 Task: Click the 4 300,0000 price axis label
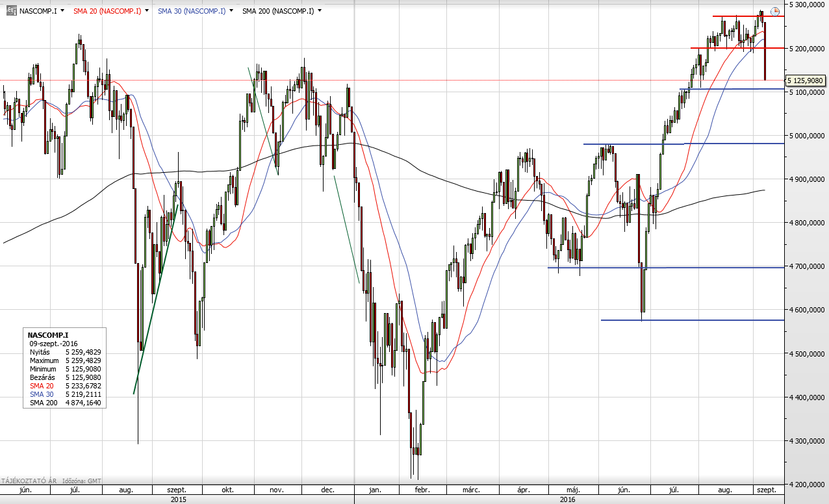coord(806,441)
